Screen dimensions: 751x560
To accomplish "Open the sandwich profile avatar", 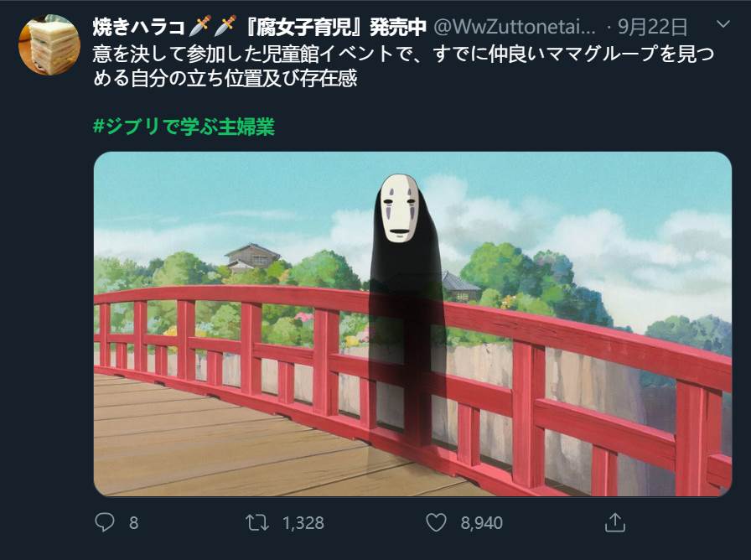I will 49,44.
